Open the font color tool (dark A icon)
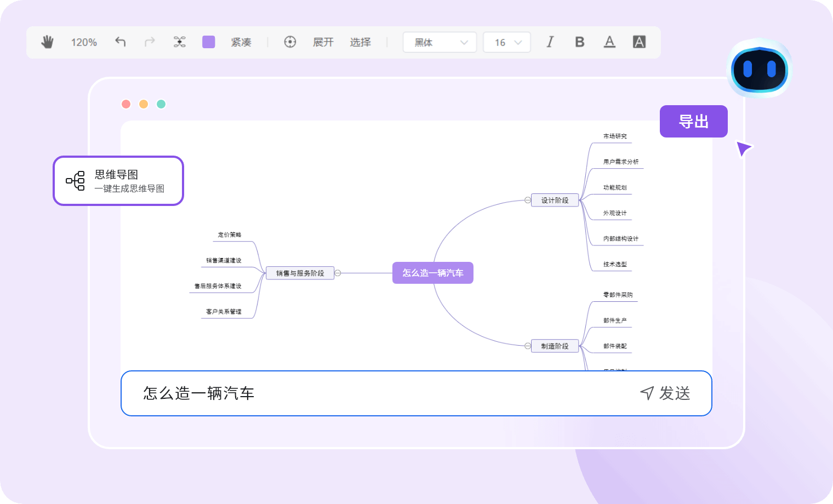Viewport: 833px width, 504px height. click(x=639, y=41)
